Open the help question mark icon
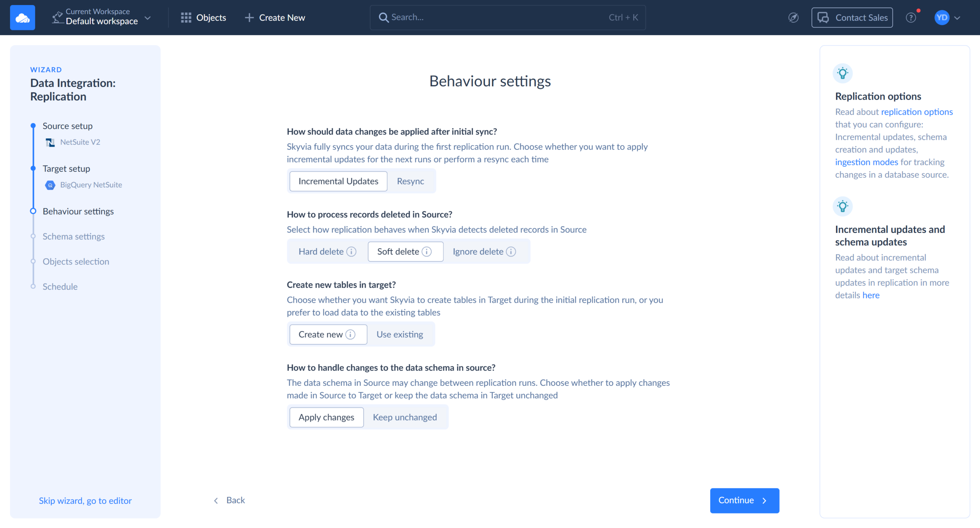The width and height of the screenshot is (980, 528). [911, 18]
